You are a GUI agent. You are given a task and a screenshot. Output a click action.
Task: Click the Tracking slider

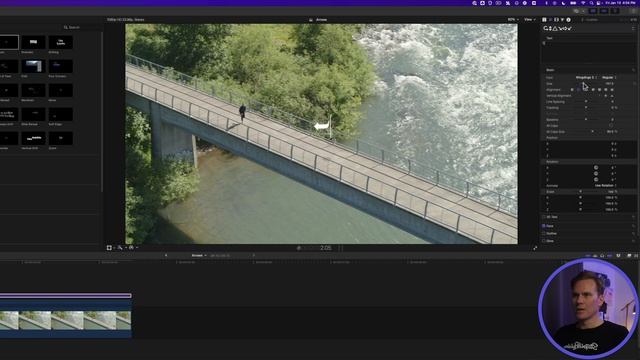(x=586, y=108)
